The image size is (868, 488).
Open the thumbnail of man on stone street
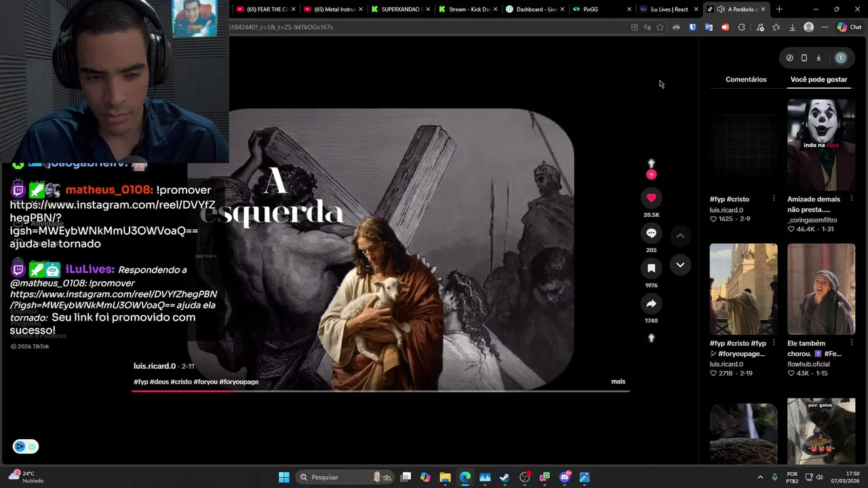(743, 289)
